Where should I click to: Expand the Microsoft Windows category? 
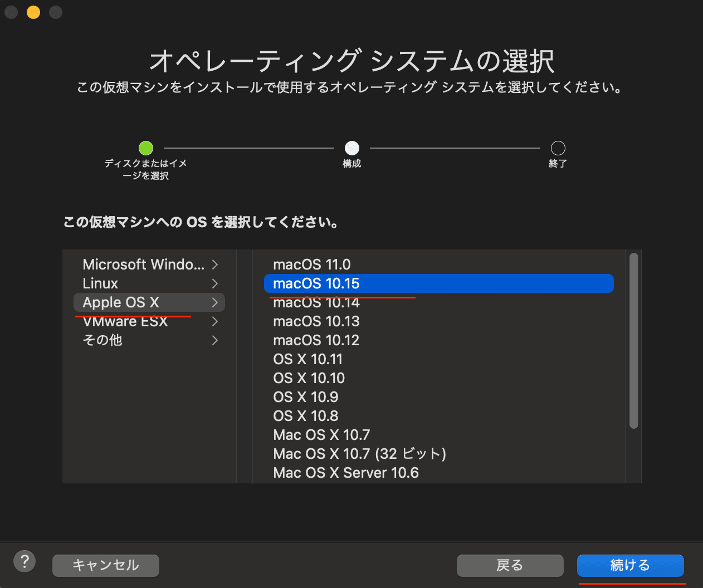tap(142, 264)
